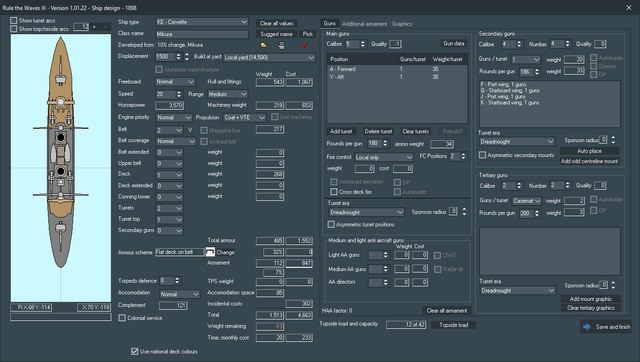Click Change armour scheme button
The width and height of the screenshot is (640, 362).
click(226, 253)
